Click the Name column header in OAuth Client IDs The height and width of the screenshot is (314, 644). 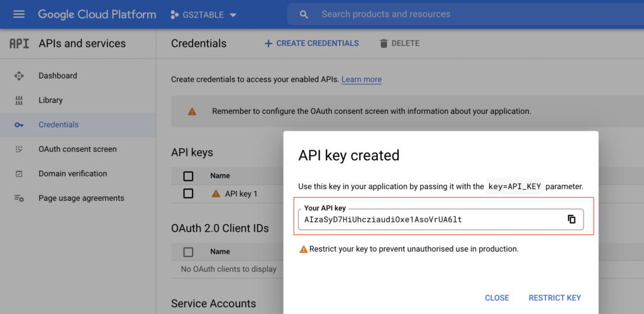click(220, 251)
